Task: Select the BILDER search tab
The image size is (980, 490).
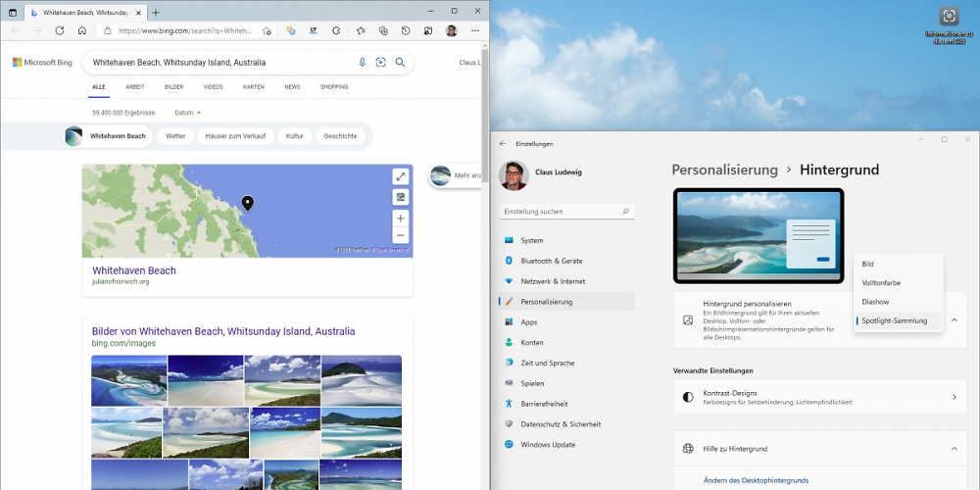Action: 173,87
